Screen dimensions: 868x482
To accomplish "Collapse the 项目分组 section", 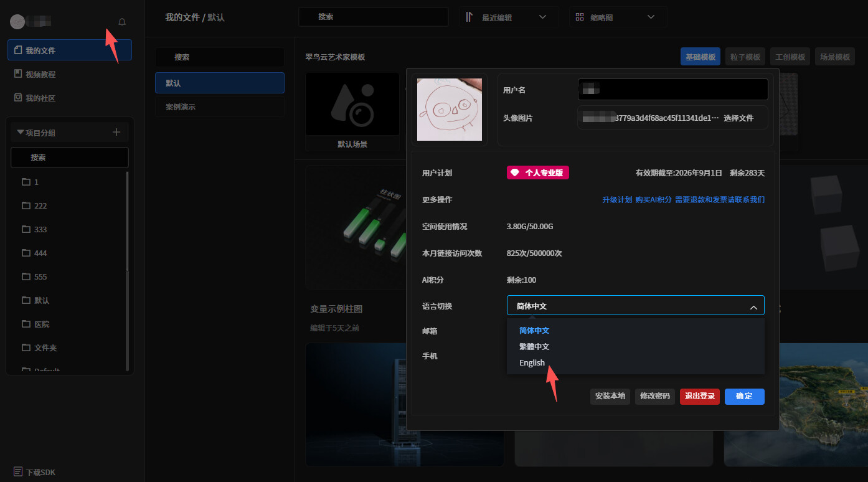I will pos(20,131).
